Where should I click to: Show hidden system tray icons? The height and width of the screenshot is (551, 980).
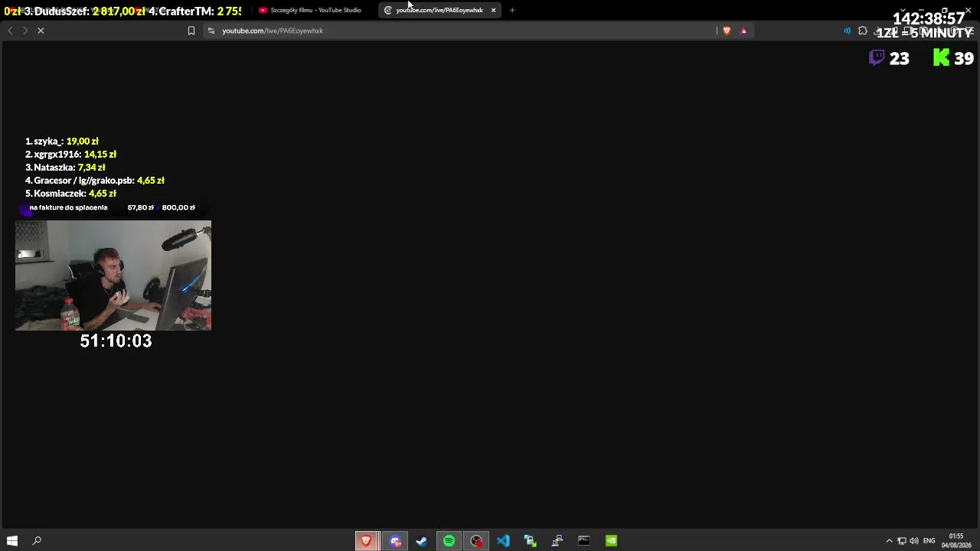(889, 541)
